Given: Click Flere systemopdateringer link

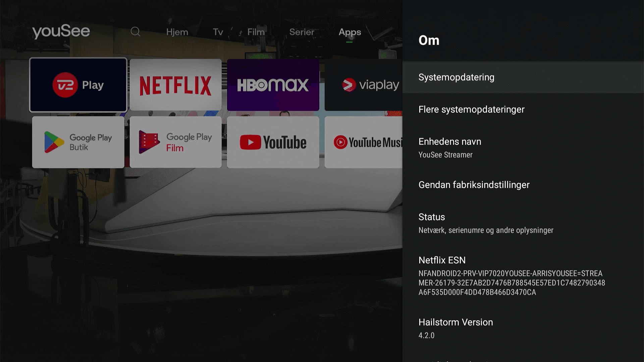Looking at the screenshot, I should [472, 109].
